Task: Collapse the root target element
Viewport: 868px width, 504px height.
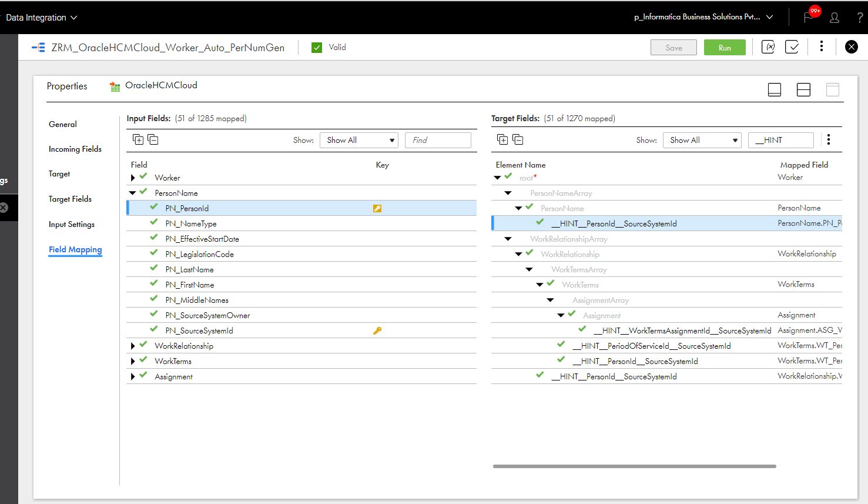Action: click(497, 178)
